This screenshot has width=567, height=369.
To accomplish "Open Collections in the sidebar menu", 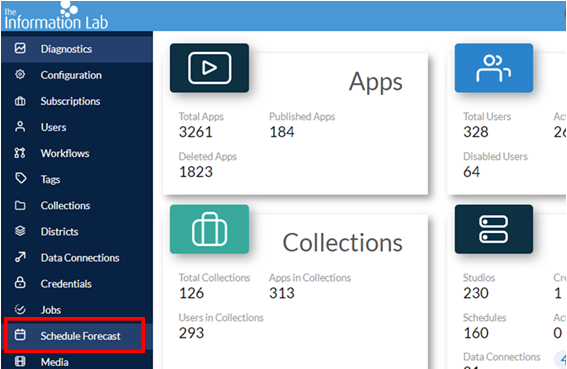I will pos(77,205).
